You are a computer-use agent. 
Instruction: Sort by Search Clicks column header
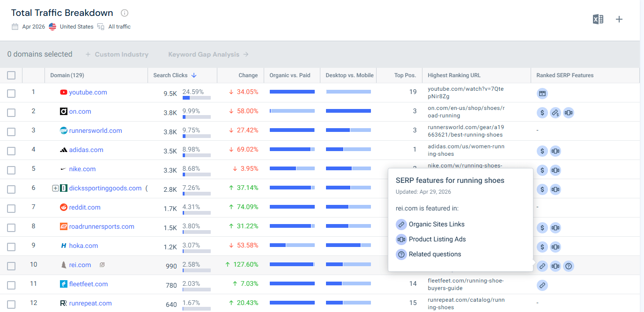[175, 75]
